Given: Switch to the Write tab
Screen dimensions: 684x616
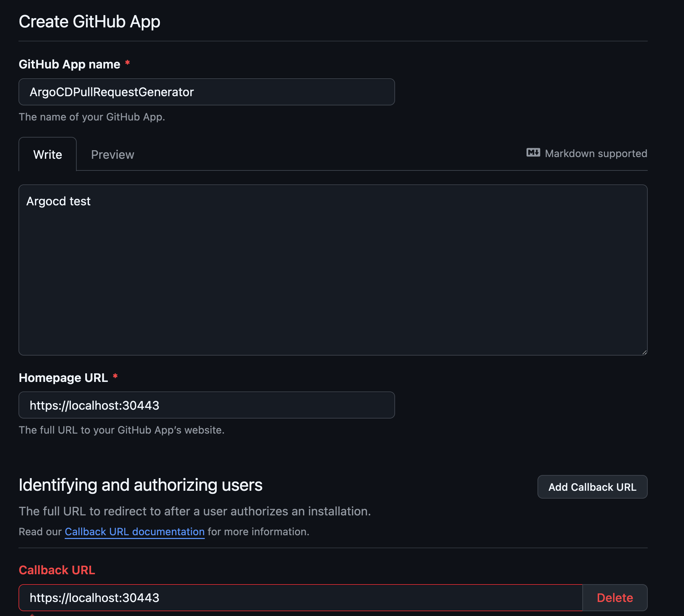Looking at the screenshot, I should tap(48, 154).
